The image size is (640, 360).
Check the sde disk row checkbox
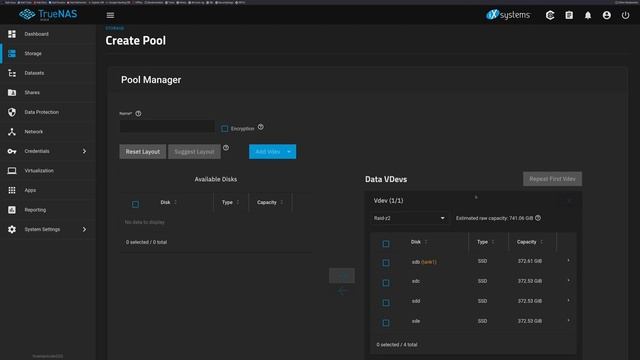(x=386, y=322)
